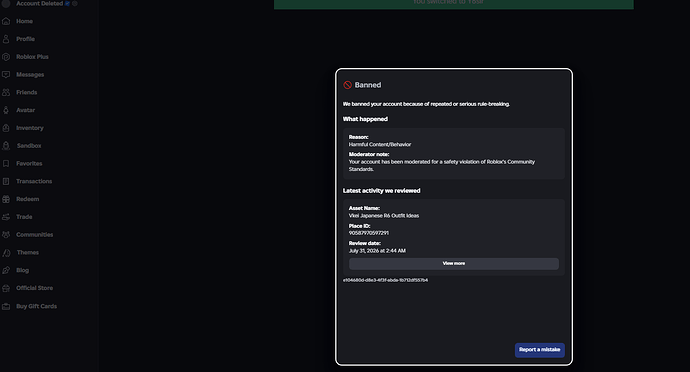Click the Banned dialog title

368,85
